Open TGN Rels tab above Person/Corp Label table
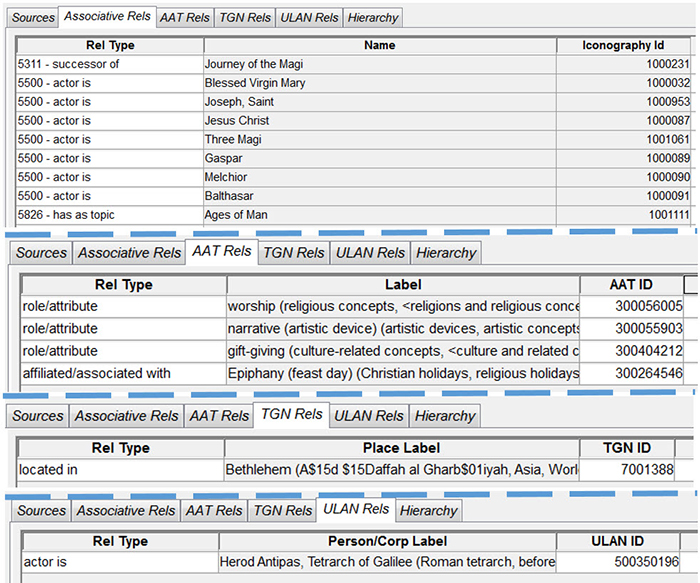The image size is (700, 583). coord(283,510)
